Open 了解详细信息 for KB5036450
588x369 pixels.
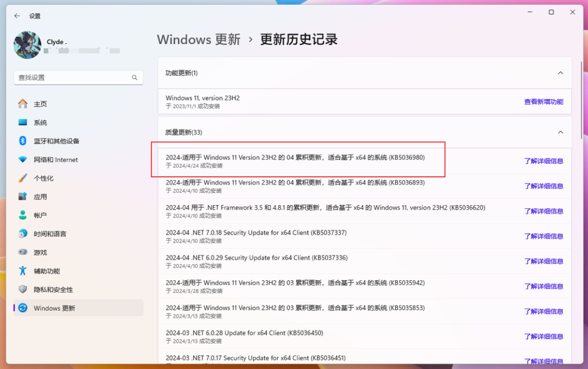(x=544, y=337)
